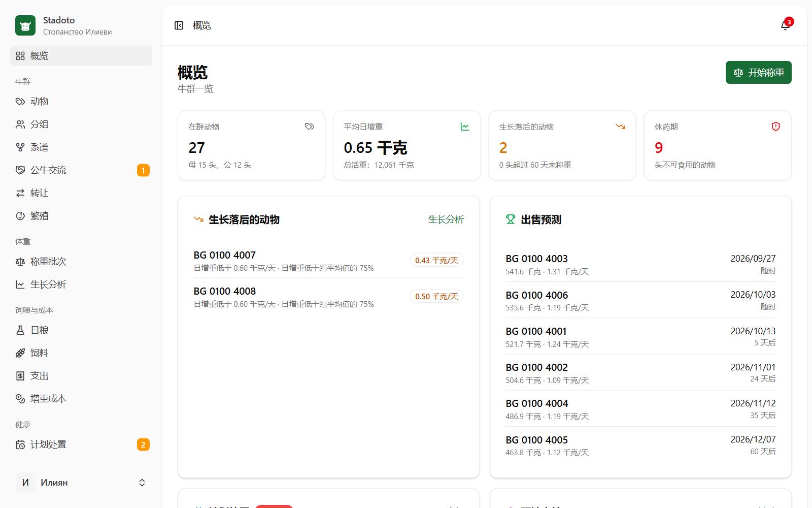
Task: Click the grid icon beside 概览
Action: pos(20,56)
